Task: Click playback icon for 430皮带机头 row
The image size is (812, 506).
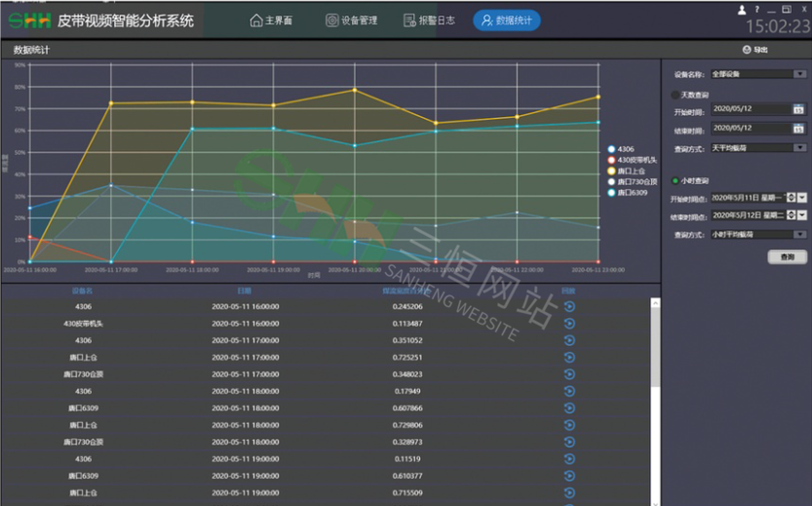Action: pos(569,324)
